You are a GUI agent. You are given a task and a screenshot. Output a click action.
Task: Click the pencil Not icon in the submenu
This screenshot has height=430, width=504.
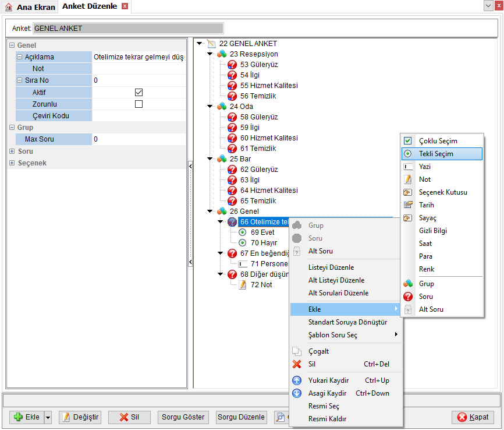click(x=408, y=179)
